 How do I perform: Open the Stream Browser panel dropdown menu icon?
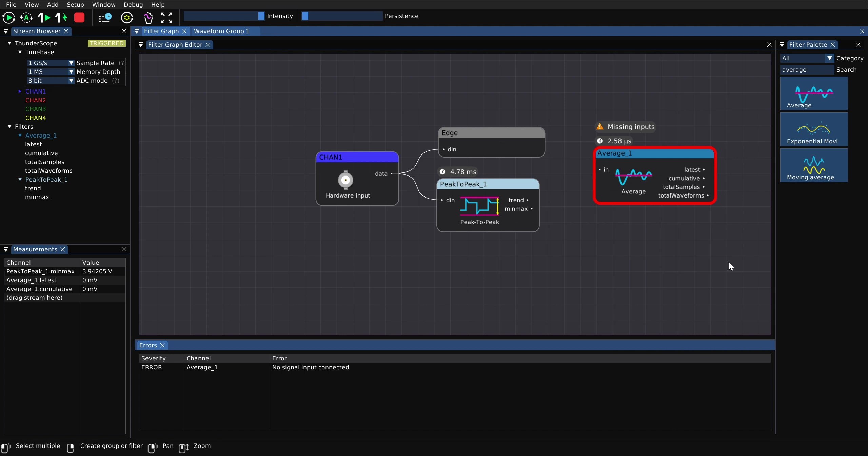6,31
